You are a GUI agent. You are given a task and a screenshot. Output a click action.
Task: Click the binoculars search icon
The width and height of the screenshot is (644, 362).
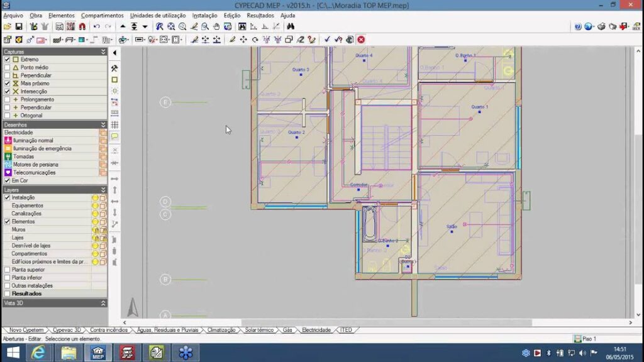pyautogui.click(x=291, y=27)
